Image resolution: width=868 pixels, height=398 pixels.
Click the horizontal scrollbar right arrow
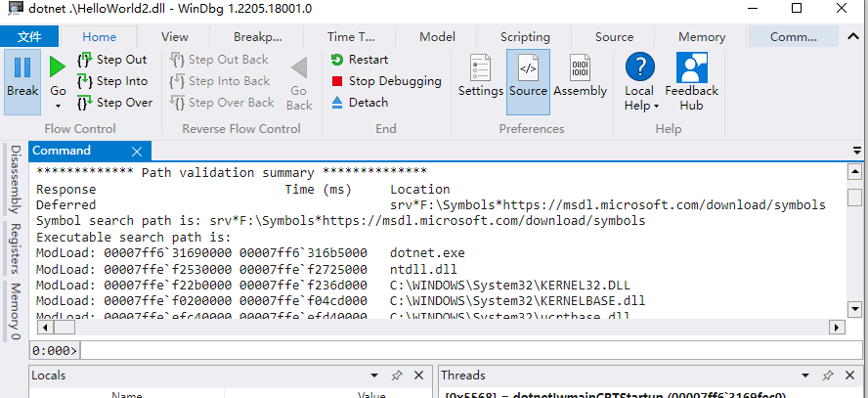coord(836,328)
